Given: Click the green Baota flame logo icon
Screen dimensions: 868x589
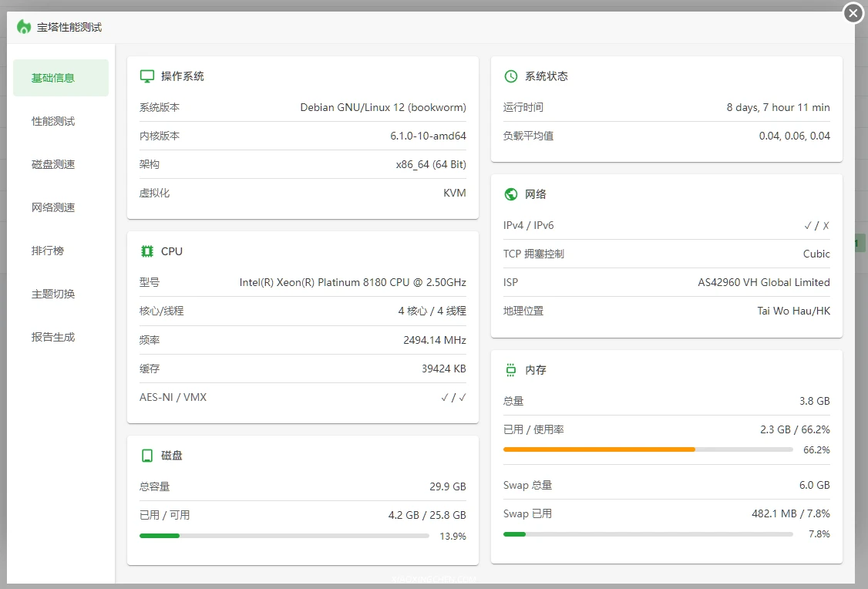Looking at the screenshot, I should (24, 27).
